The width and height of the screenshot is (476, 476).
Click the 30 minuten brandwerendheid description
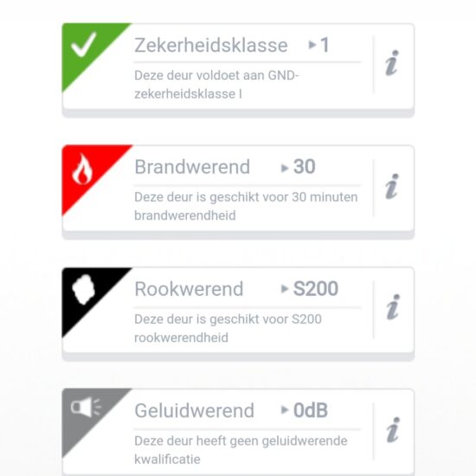[246, 206]
